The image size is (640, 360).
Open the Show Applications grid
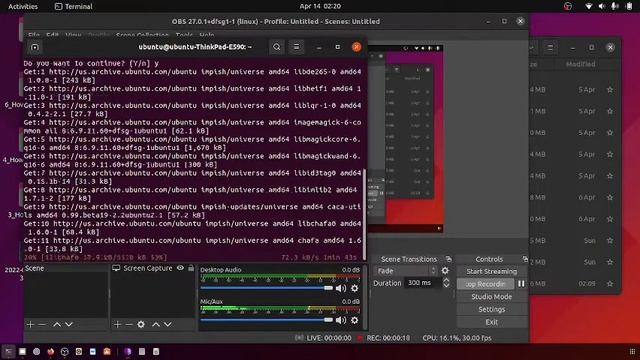click(632, 351)
